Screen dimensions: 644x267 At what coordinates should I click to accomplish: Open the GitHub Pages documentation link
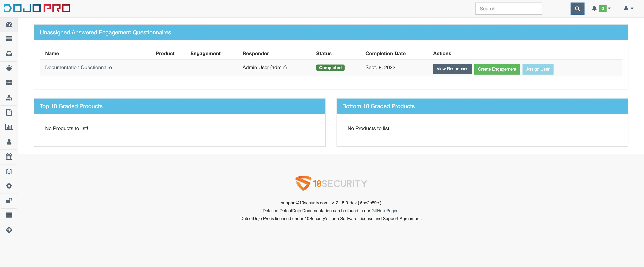coord(385,211)
